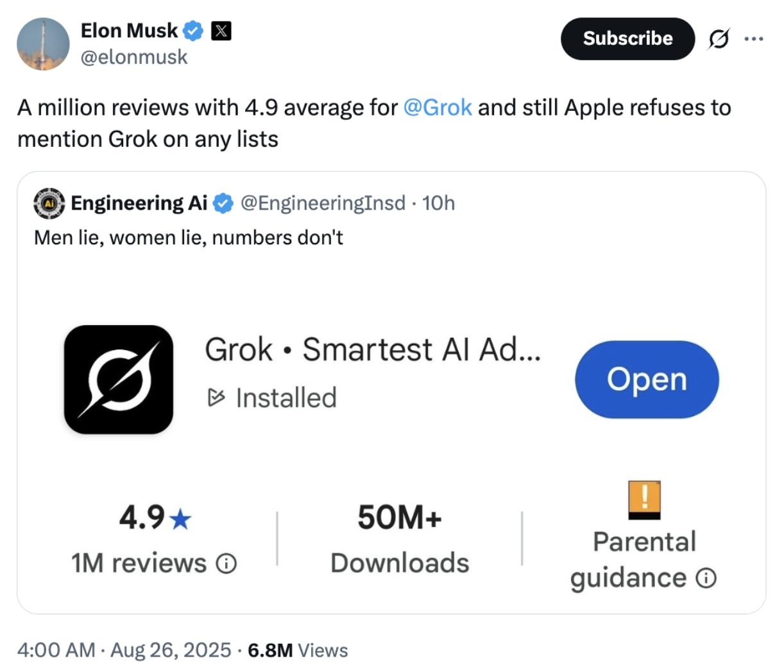Click the 10h timestamp on the quoted tweet
Viewport: 784px width, 672px height.
(439, 203)
